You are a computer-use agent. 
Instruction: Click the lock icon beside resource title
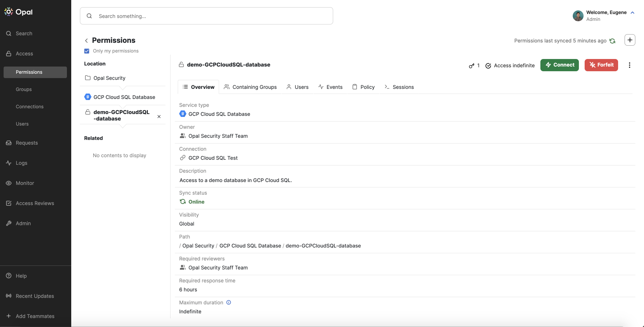pyautogui.click(x=181, y=65)
